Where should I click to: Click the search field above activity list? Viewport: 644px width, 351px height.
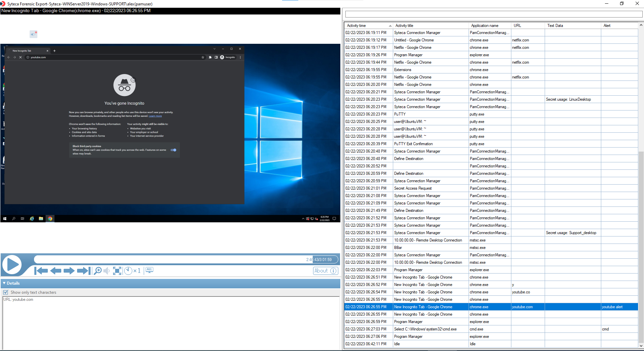click(x=494, y=14)
